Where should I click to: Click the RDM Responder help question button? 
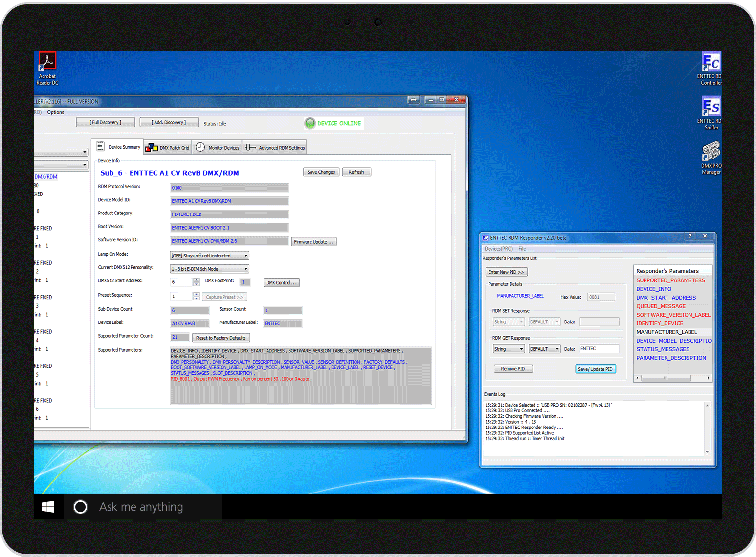(690, 236)
